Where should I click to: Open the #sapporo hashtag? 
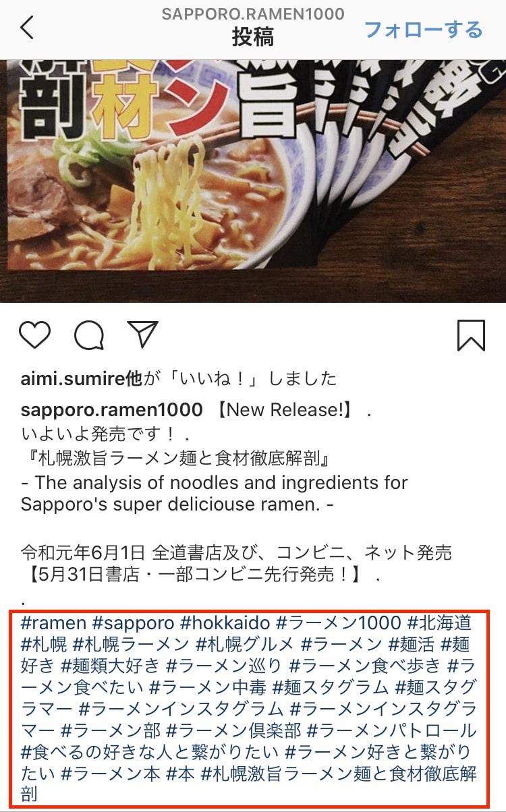(x=134, y=622)
